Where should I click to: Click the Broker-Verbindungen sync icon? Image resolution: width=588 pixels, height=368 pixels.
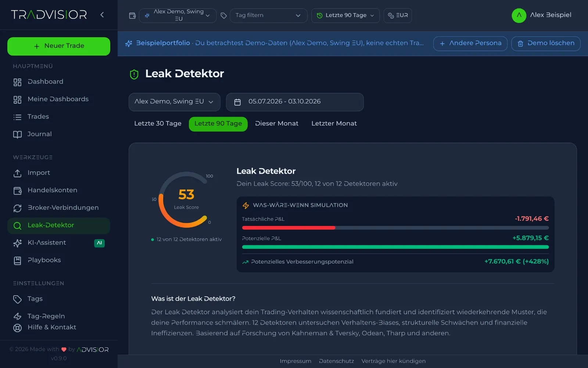click(x=17, y=208)
